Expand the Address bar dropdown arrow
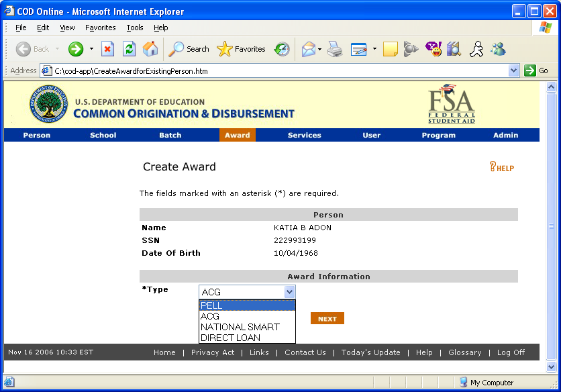 click(514, 70)
